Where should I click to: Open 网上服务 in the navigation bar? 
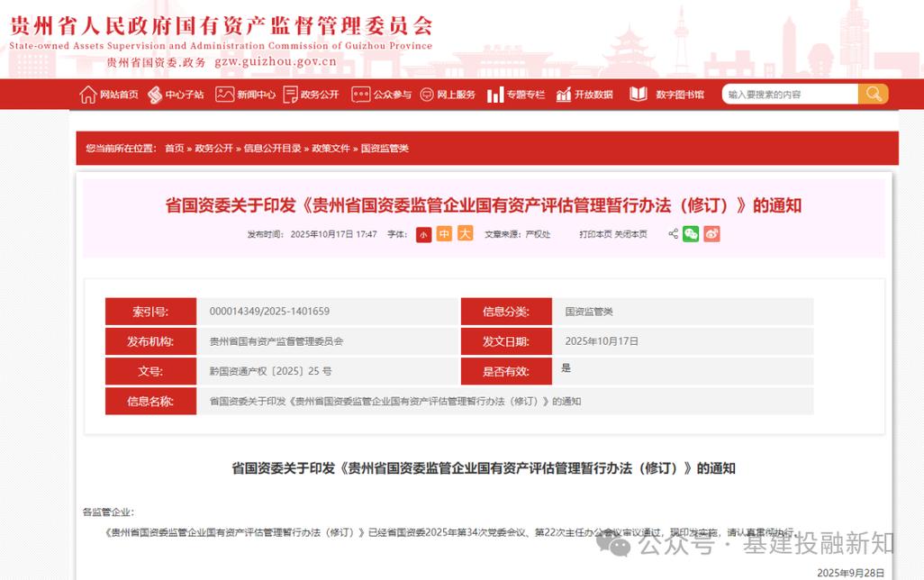point(448,95)
